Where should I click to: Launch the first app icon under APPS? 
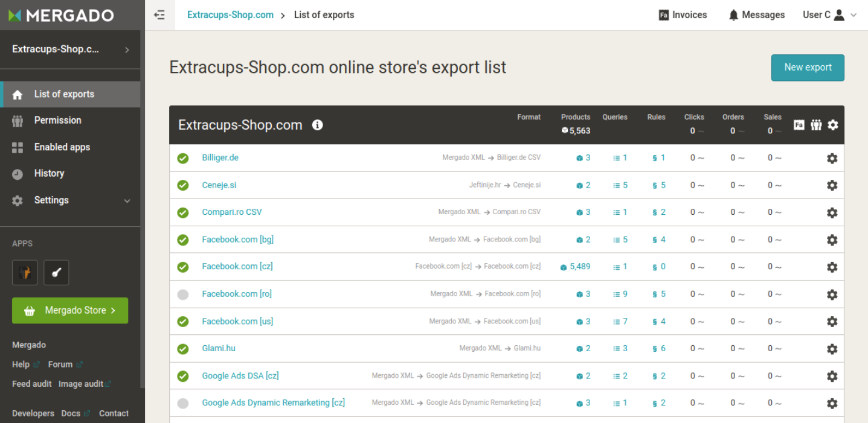coord(25,273)
